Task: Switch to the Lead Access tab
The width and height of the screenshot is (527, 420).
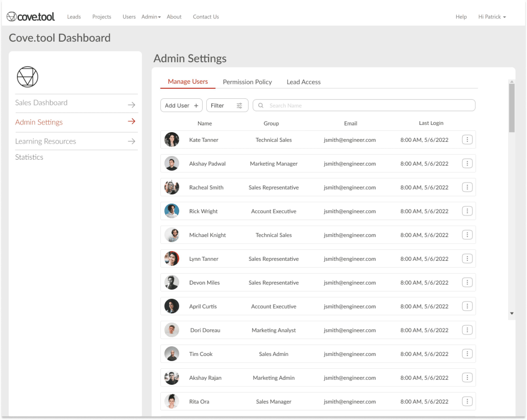Action: [x=303, y=82]
